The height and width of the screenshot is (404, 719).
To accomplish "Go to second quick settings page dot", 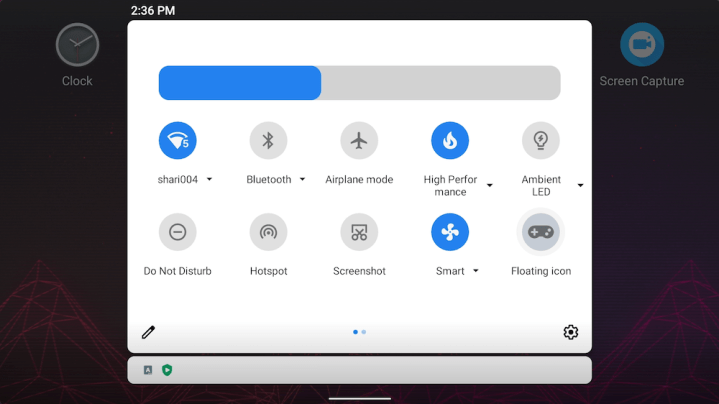I will click(x=364, y=332).
